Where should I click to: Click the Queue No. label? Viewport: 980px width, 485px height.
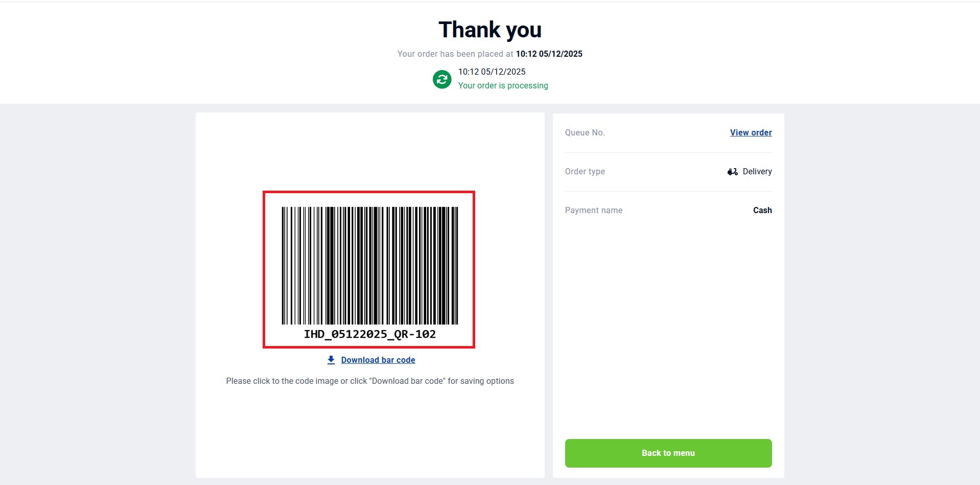(x=585, y=132)
